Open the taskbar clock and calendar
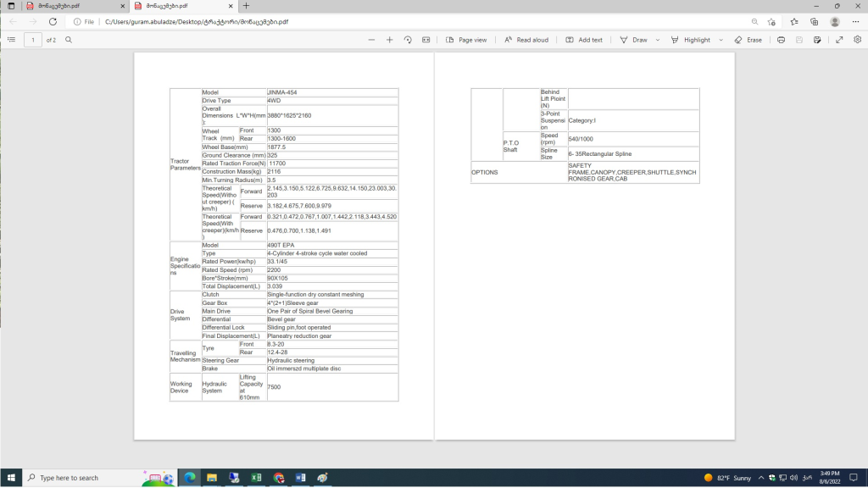This screenshot has width=868, height=488. click(830, 478)
